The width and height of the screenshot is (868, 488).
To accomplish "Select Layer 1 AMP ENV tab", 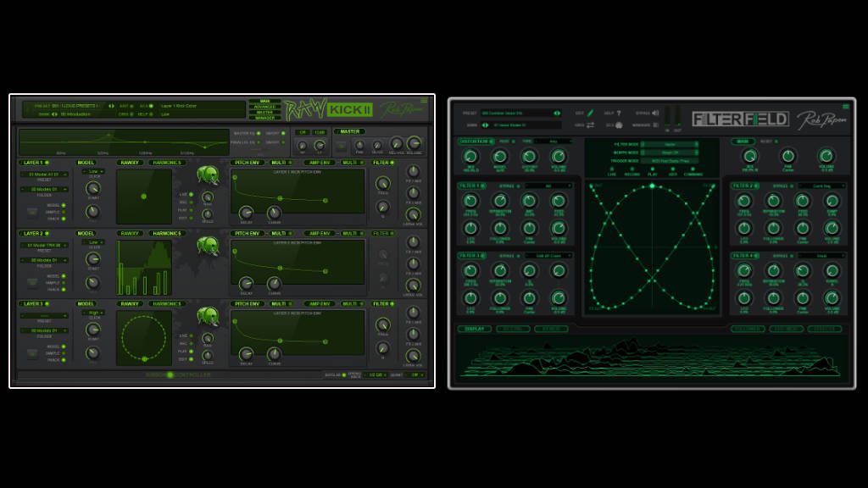I will click(320, 163).
